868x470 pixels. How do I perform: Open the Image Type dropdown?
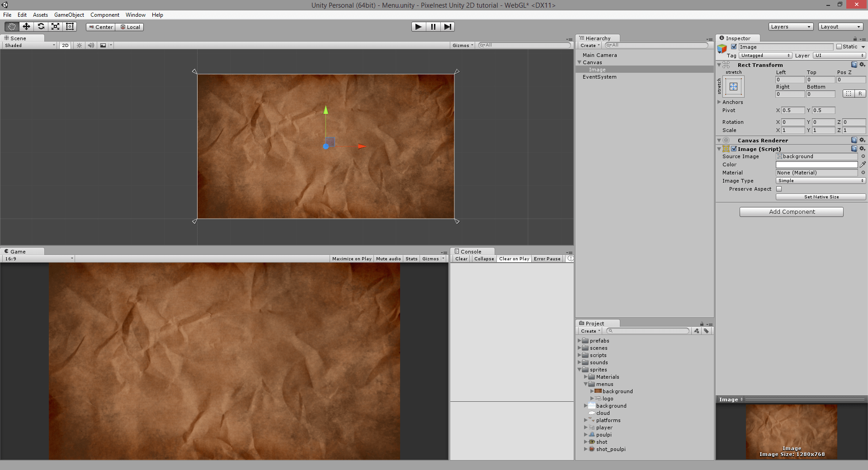(x=820, y=180)
